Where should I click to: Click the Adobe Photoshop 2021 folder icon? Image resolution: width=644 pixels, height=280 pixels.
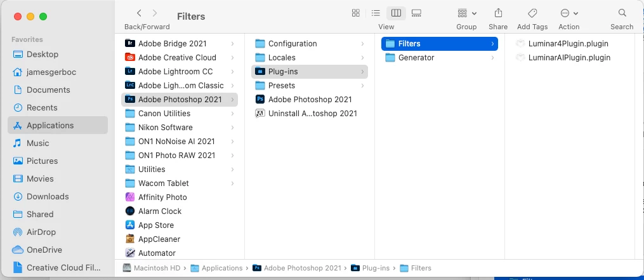130,99
